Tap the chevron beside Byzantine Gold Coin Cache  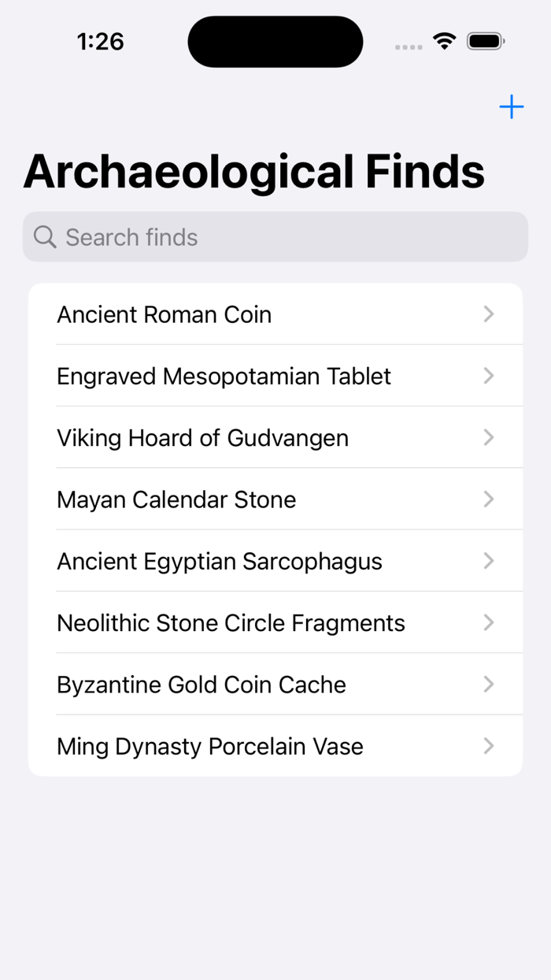point(489,684)
